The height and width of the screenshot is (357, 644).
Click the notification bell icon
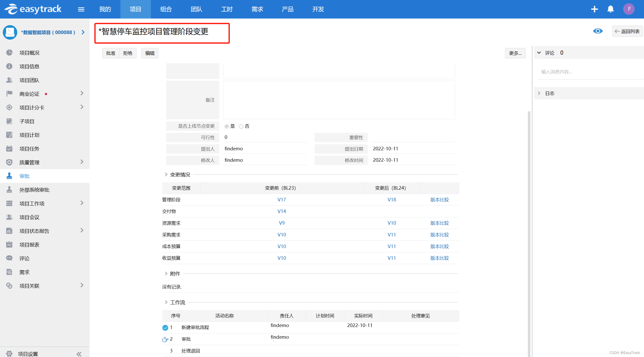point(610,9)
